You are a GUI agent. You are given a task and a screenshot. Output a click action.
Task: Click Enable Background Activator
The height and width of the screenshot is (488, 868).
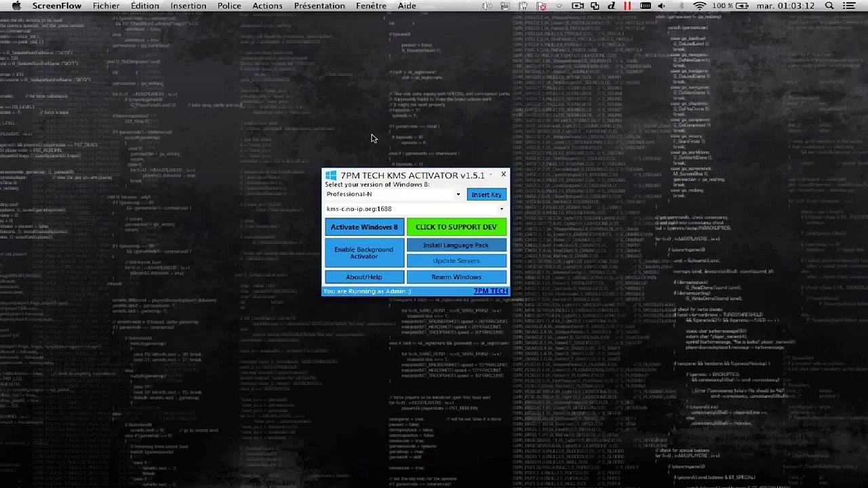coord(364,253)
